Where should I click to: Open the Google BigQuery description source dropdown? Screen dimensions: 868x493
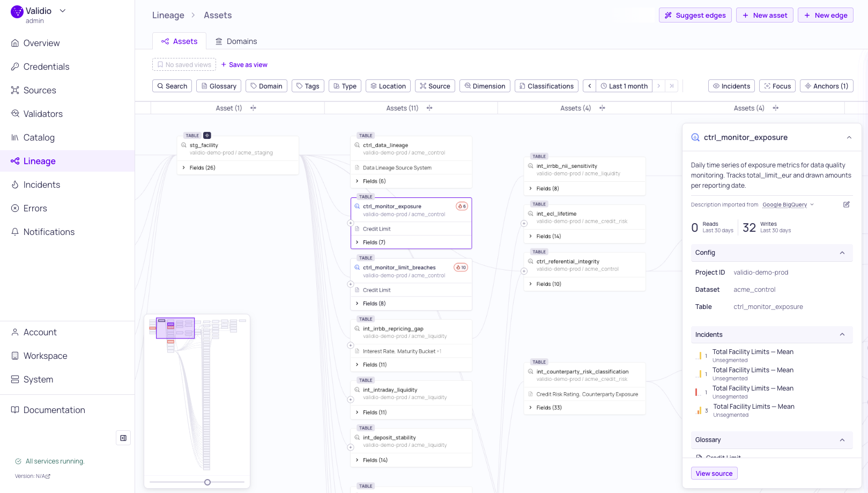tap(788, 205)
